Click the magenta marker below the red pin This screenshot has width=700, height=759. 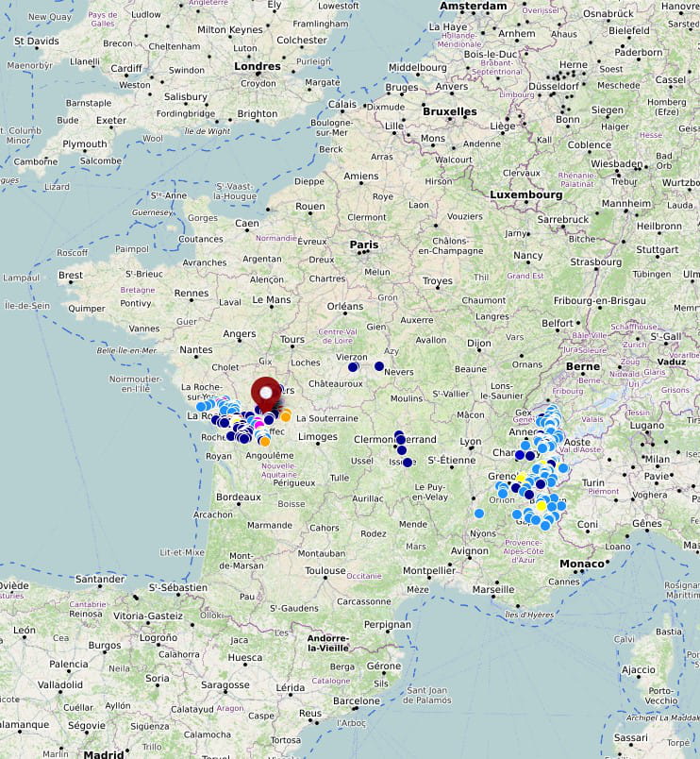(x=258, y=424)
